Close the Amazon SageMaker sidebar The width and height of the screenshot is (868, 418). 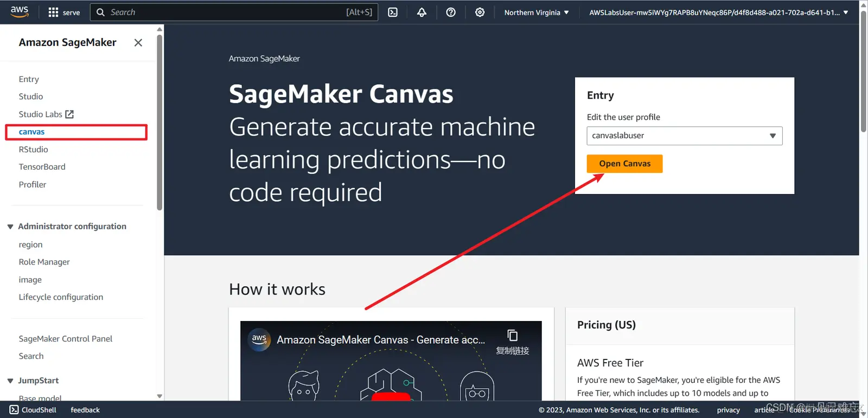pyautogui.click(x=138, y=43)
